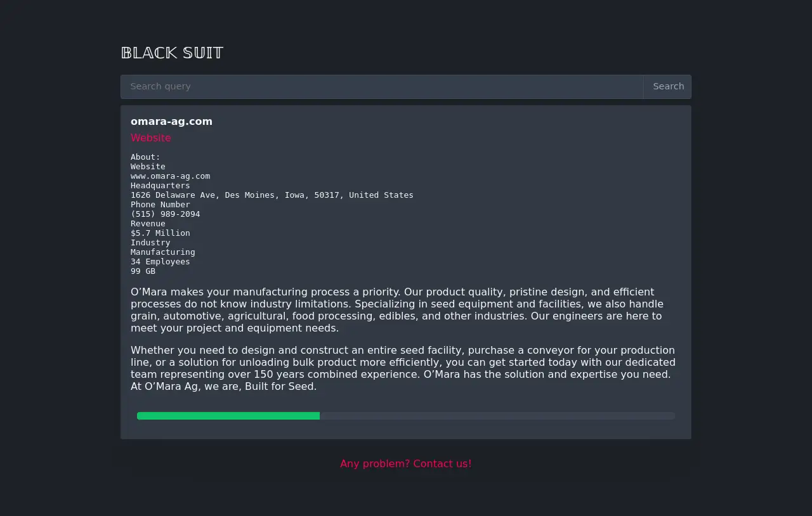Click the www.omara-ag.com URL text

(x=170, y=176)
